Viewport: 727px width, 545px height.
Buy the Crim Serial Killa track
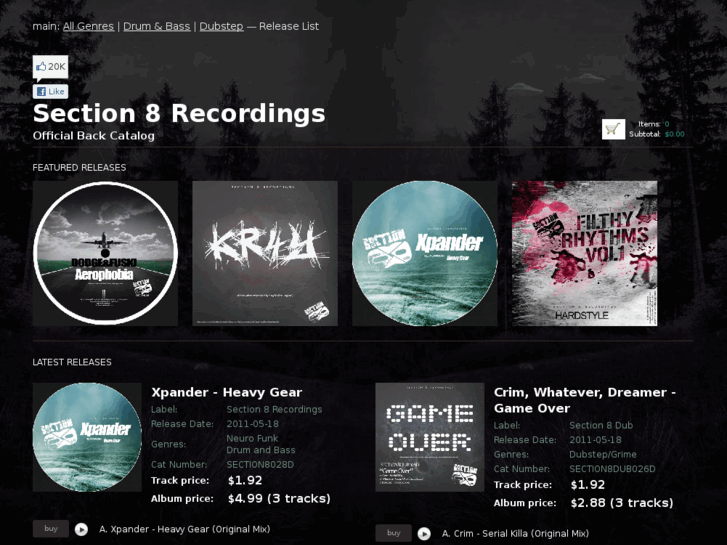(x=393, y=533)
